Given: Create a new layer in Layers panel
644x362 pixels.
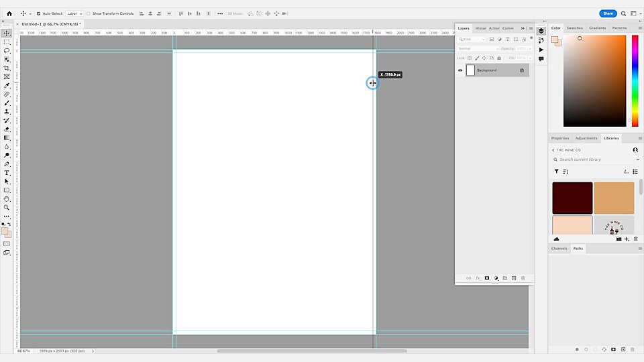Looking at the screenshot, I should pos(514,278).
